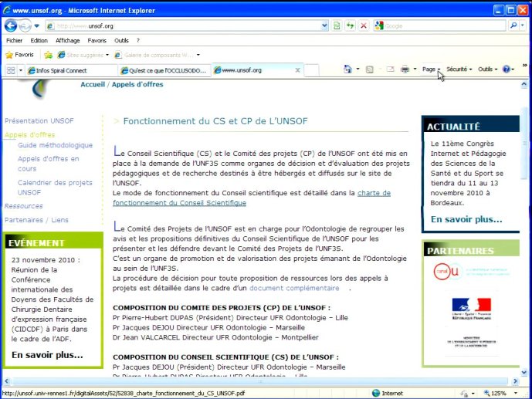532x399 pixels.
Task: Follow the Appels d'offres breadcrumb link
Action: (137, 84)
